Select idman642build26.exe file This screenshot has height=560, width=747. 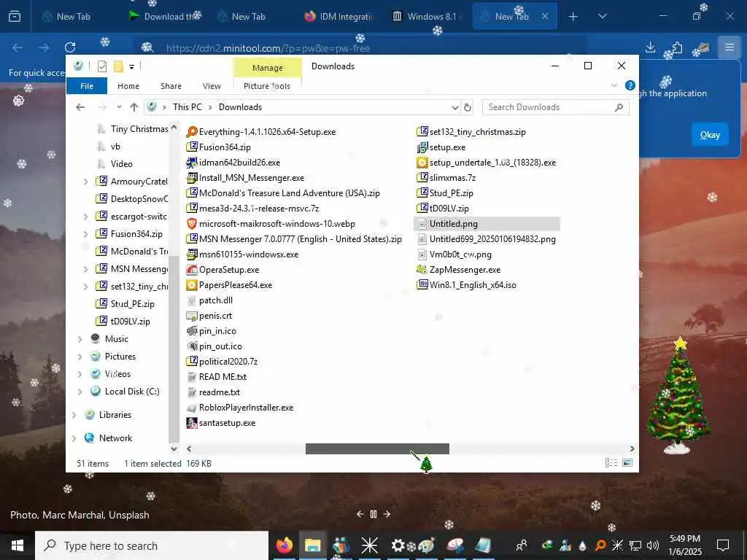pyautogui.click(x=233, y=163)
